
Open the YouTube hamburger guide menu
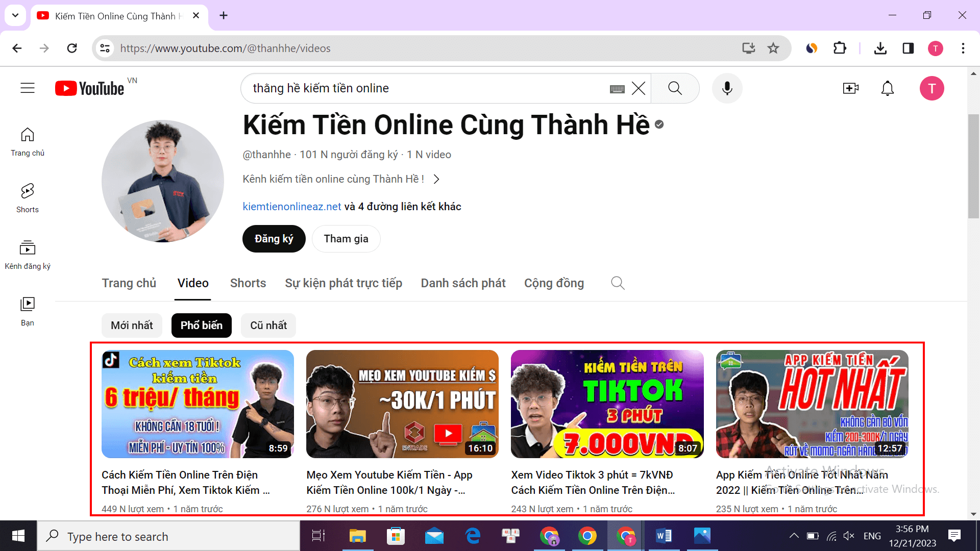(28, 88)
